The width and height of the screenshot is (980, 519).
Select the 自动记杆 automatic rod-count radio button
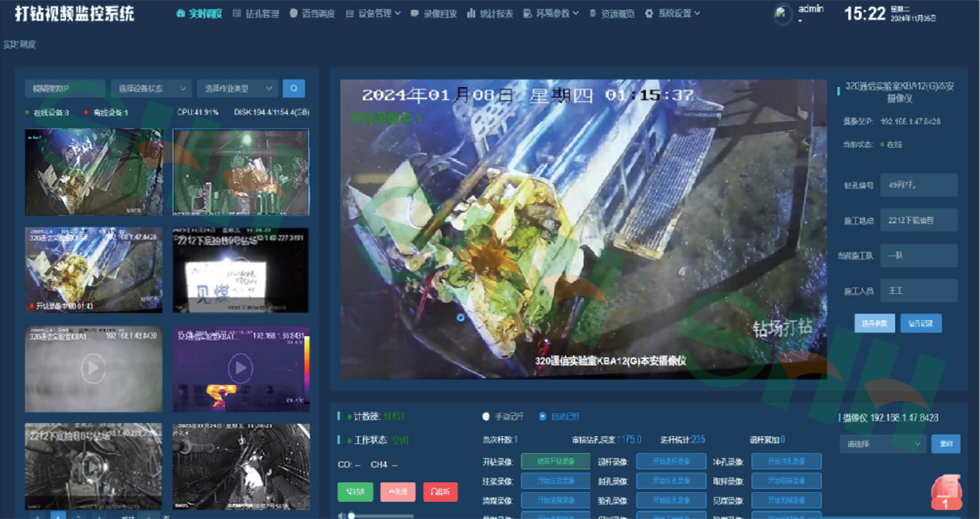pyautogui.click(x=543, y=416)
